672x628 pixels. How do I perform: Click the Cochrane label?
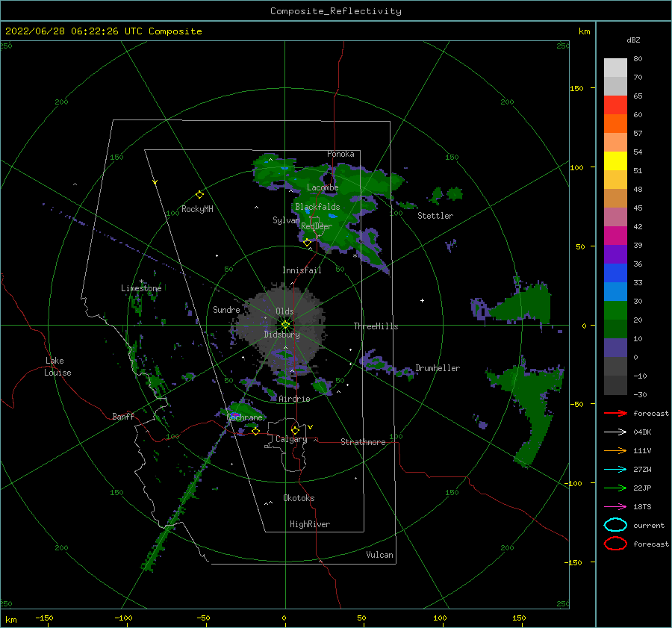[244, 417]
